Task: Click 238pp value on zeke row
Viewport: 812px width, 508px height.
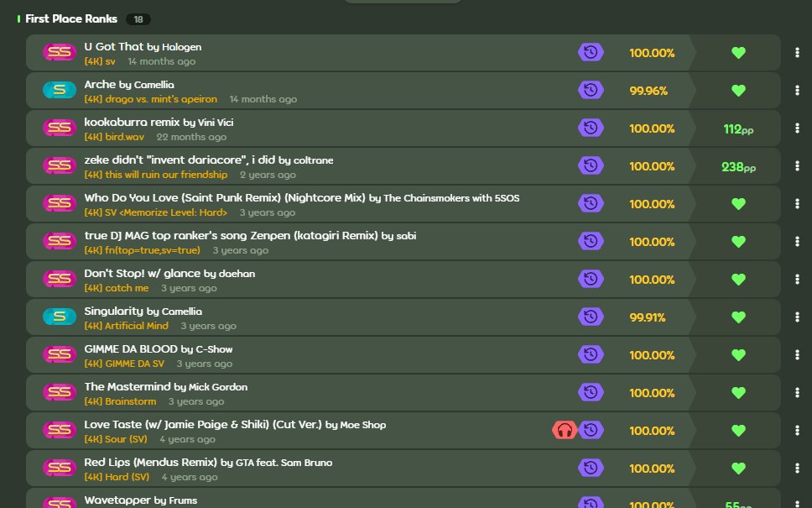Action: point(738,167)
